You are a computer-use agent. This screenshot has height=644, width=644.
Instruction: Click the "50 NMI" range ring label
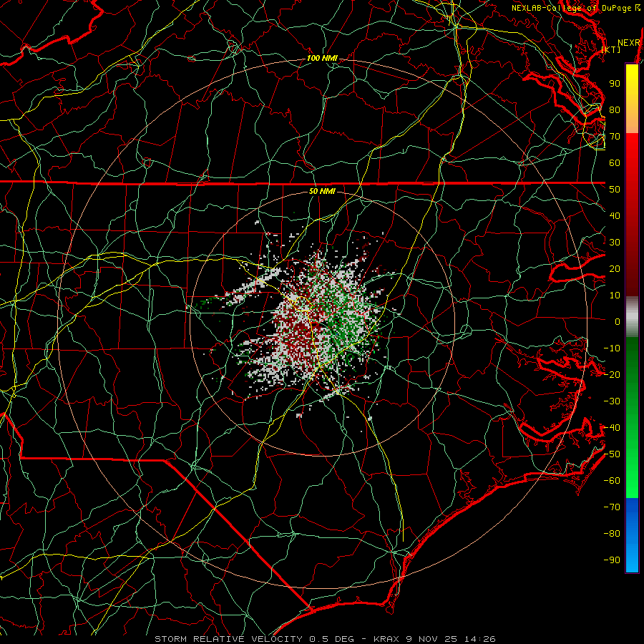(x=322, y=191)
